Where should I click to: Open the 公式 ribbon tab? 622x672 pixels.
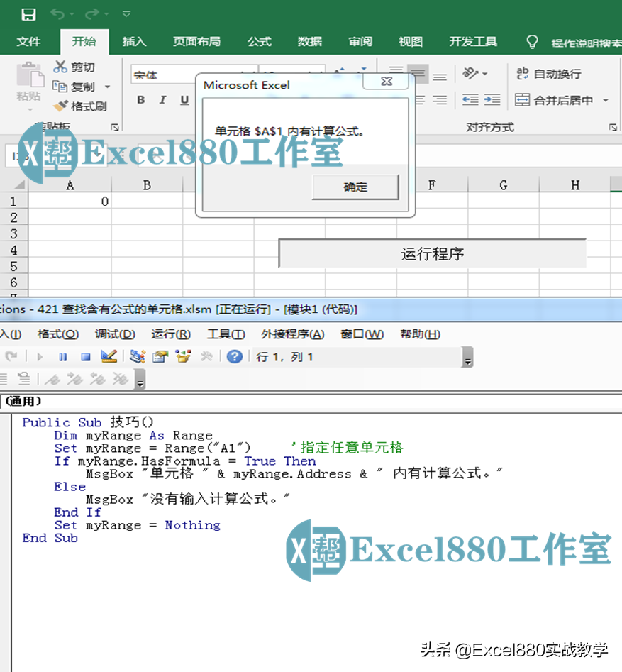point(260,42)
